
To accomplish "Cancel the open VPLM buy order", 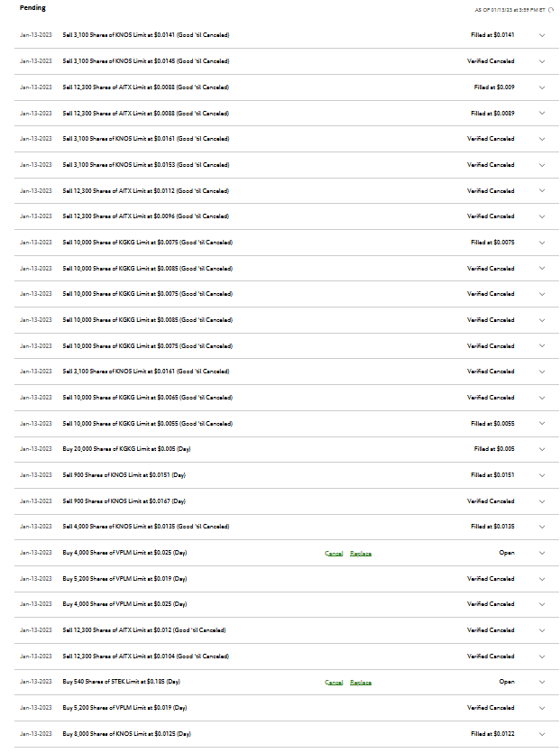I will pyautogui.click(x=334, y=553).
